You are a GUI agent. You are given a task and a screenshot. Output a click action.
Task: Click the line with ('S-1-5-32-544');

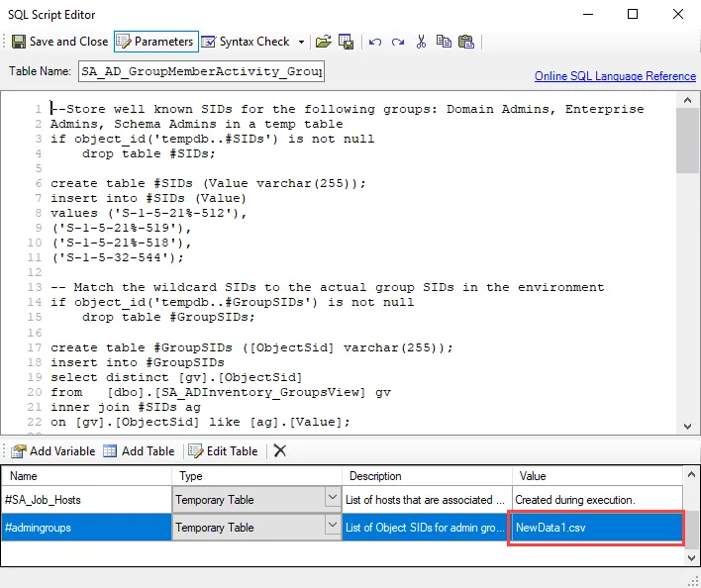pos(117,257)
